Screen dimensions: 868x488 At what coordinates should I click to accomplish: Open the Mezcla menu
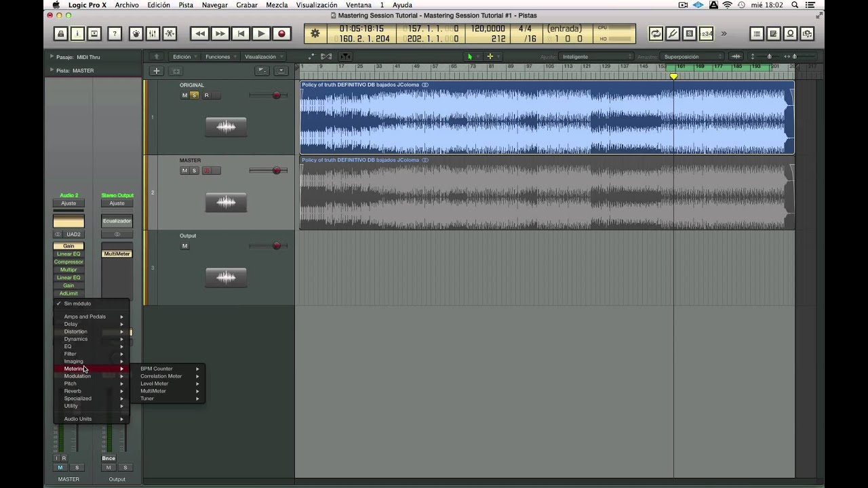(x=277, y=5)
